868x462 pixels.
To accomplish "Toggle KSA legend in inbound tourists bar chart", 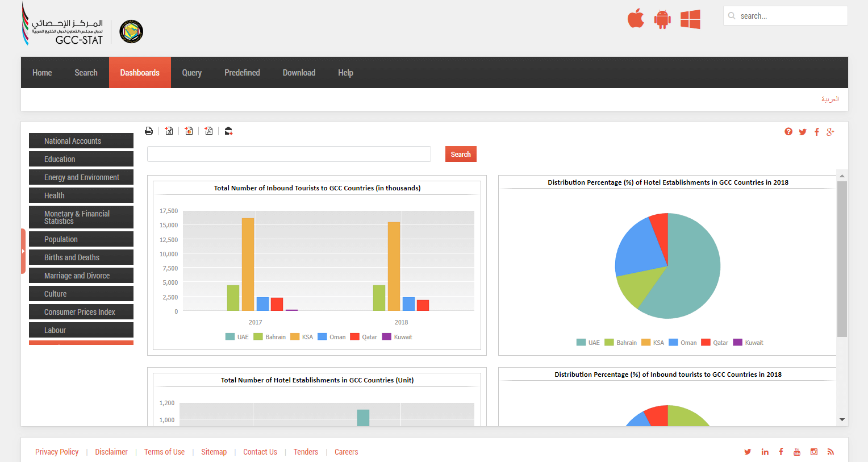I will [x=302, y=337].
